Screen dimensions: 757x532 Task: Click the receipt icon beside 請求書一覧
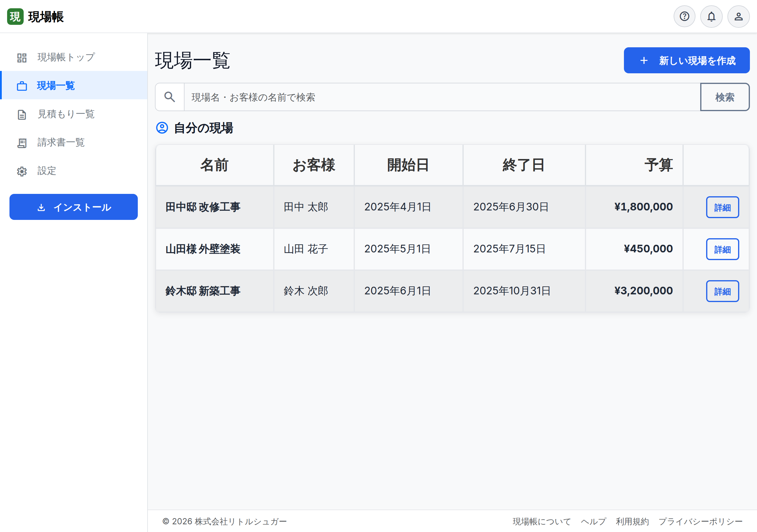pyautogui.click(x=22, y=143)
